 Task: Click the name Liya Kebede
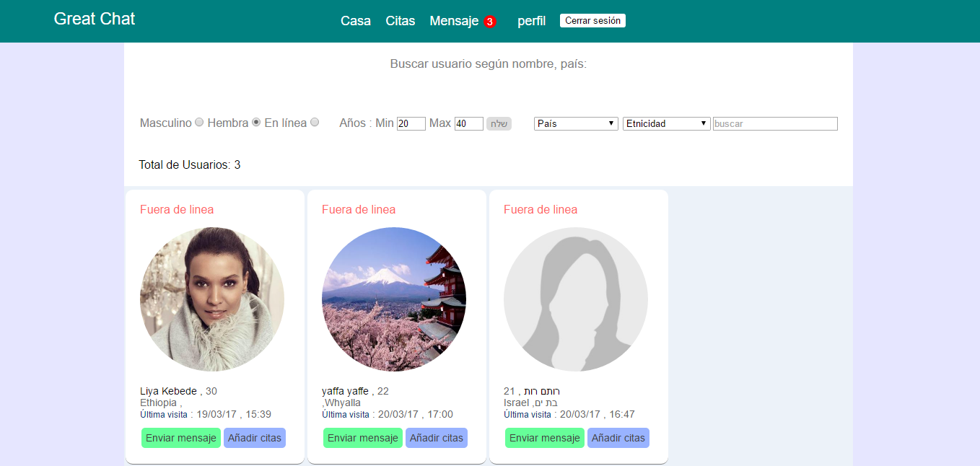(x=168, y=391)
